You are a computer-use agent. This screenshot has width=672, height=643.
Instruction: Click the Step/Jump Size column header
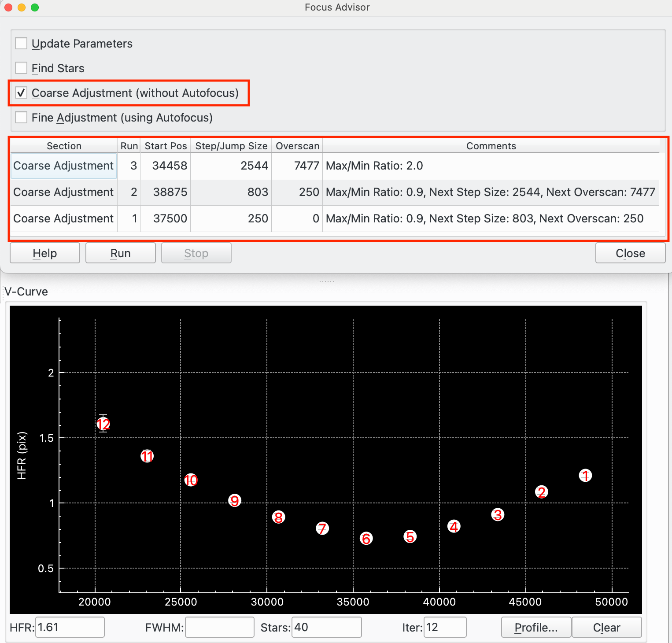(231, 146)
